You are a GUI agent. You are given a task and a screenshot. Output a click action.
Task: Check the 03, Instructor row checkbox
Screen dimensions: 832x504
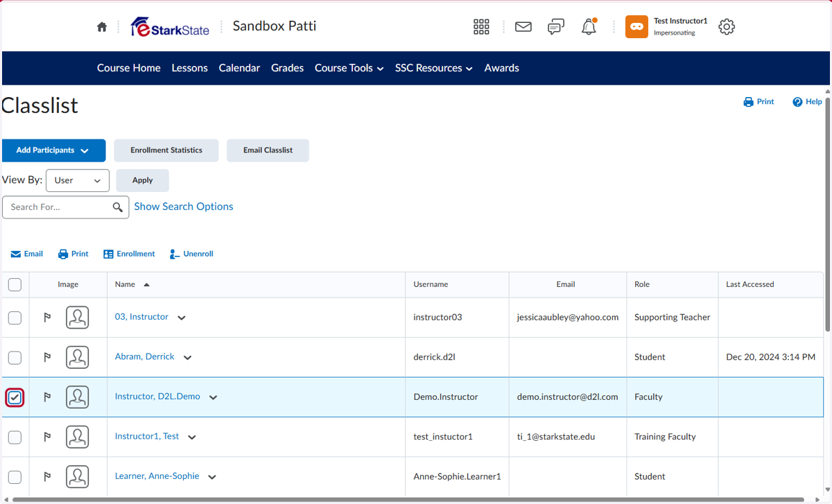[x=15, y=318]
